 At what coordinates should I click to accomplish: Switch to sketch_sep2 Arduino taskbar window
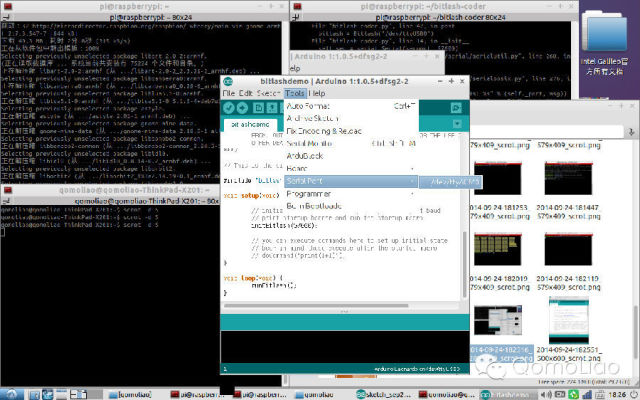[384, 395]
